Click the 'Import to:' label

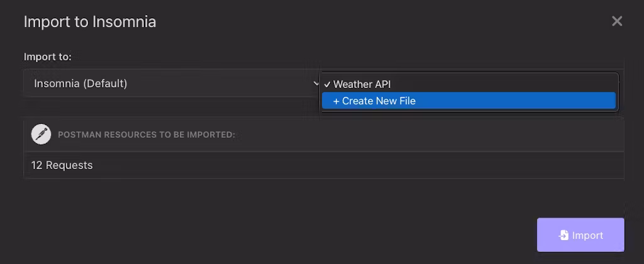tap(48, 57)
